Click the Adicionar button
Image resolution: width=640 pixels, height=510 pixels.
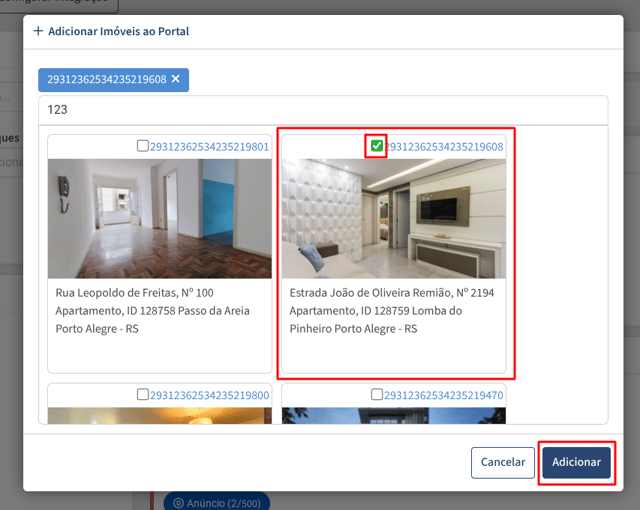(576, 462)
